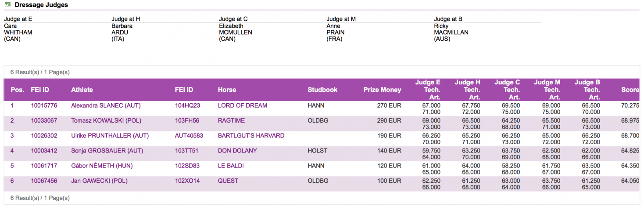644x207 pixels.
Task: Select DON DOLANY horse link
Action: point(237,151)
